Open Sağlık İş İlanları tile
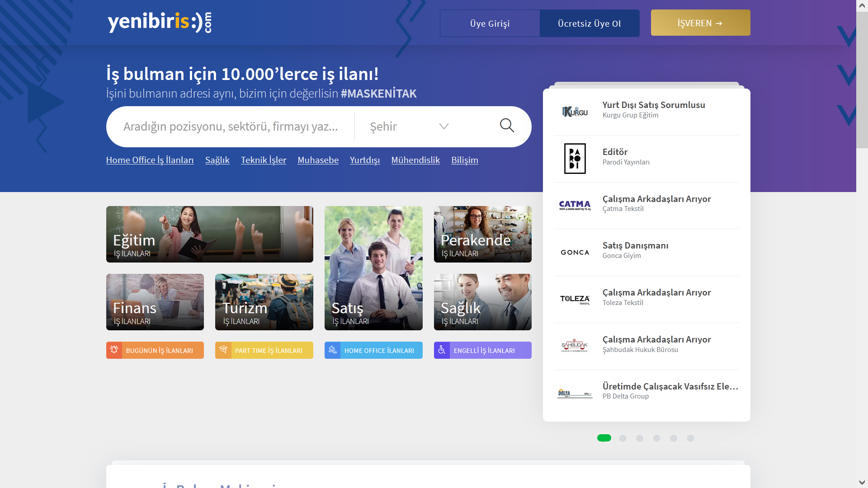The width and height of the screenshot is (868, 488). point(482,302)
